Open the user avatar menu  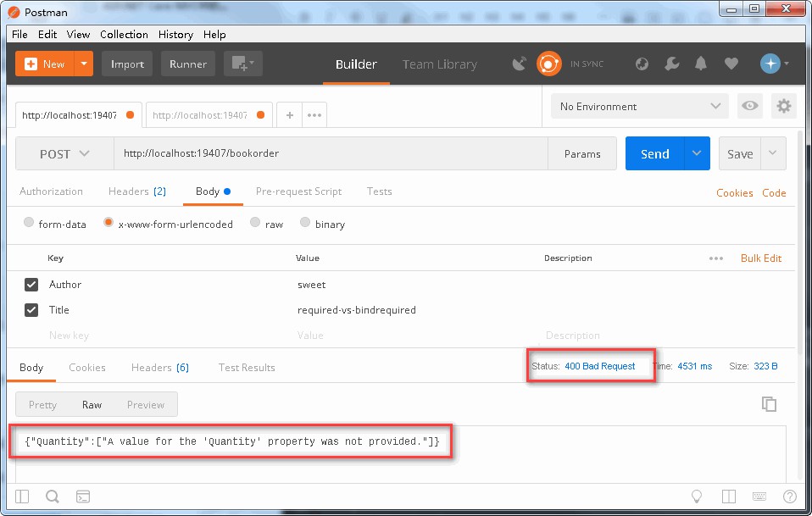click(x=774, y=64)
